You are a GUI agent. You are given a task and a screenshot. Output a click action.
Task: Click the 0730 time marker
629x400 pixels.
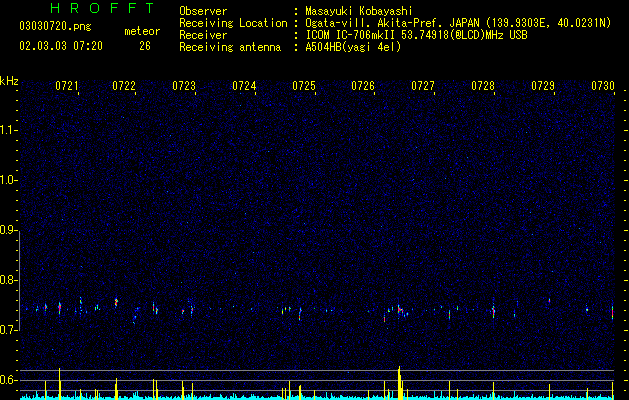point(603,86)
